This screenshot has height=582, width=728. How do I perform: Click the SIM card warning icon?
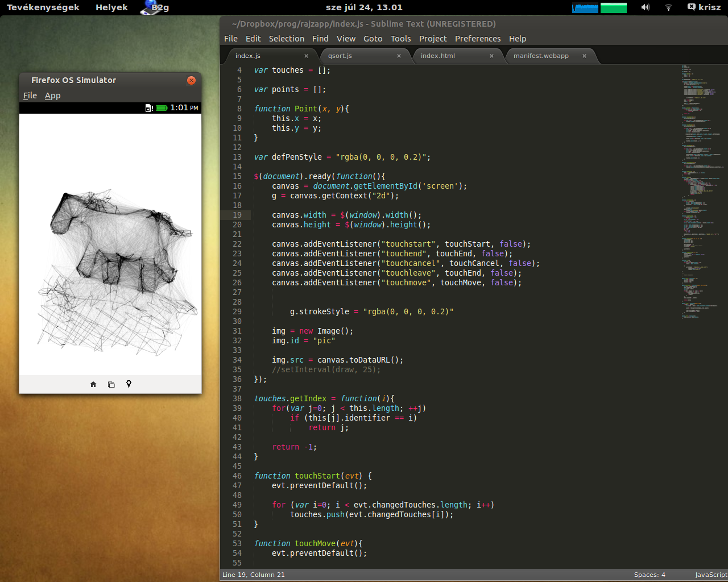[x=149, y=108]
